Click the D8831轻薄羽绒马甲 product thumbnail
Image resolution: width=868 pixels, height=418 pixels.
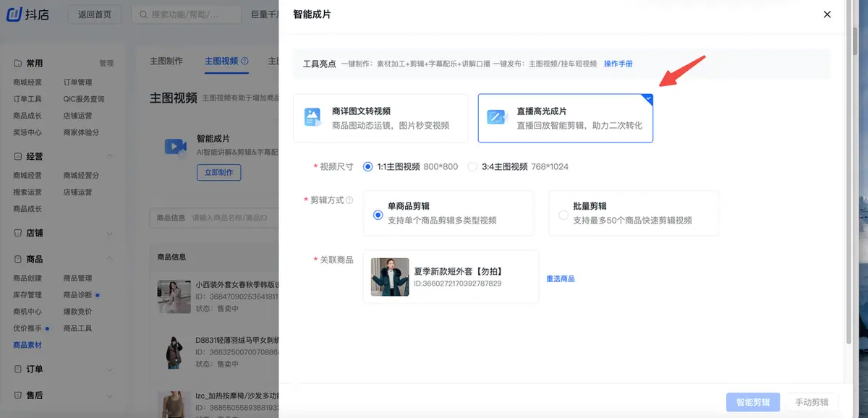tap(174, 352)
